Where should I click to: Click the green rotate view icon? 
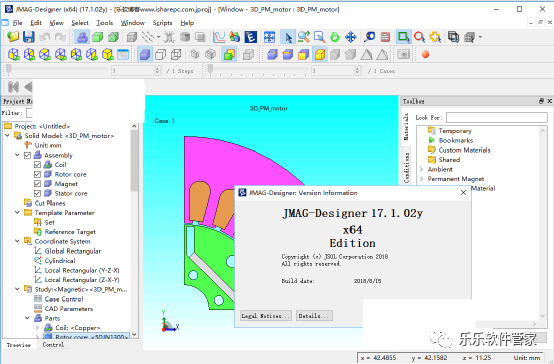coord(335,37)
